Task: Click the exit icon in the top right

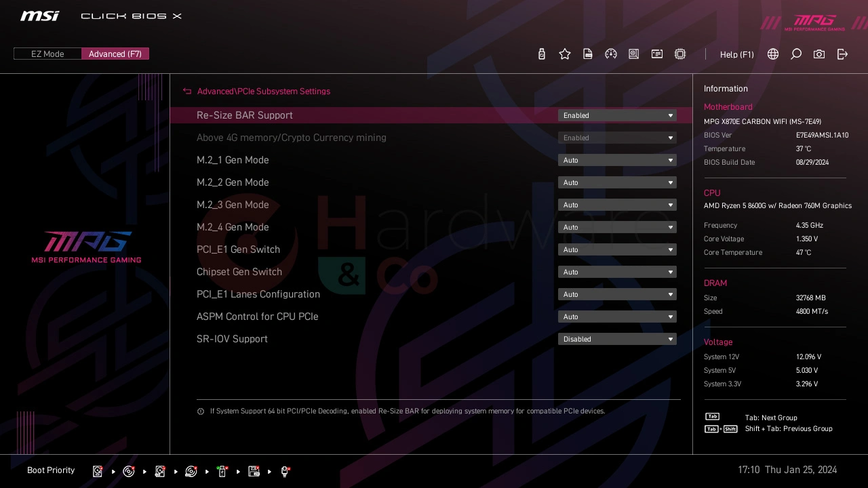Action: [842, 54]
